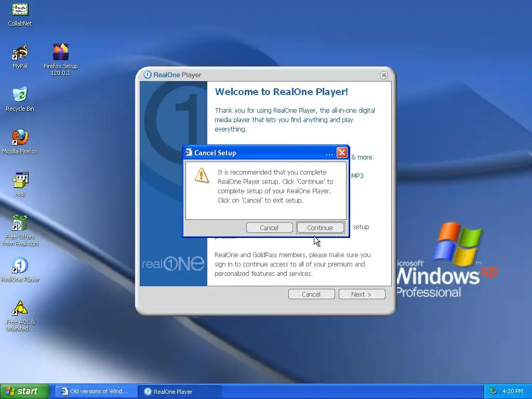This screenshot has height=399, width=532.
Task: Click Continue in Cancel Setup dialog
Action: (x=320, y=228)
